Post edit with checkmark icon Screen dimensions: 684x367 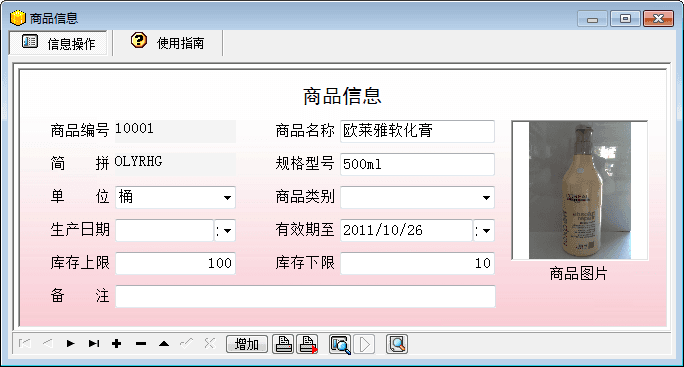(x=187, y=344)
